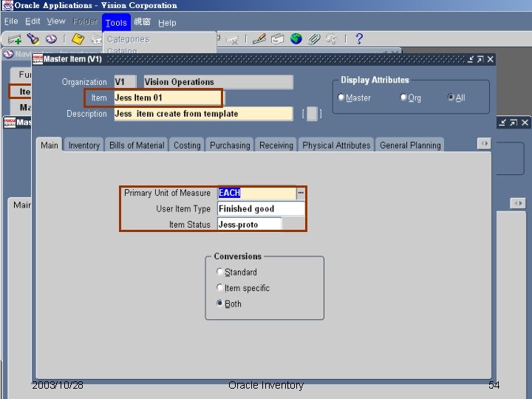Screen dimensions: 532x399
Task: Switch to the Receiving tab
Action: pyautogui.click(x=276, y=146)
